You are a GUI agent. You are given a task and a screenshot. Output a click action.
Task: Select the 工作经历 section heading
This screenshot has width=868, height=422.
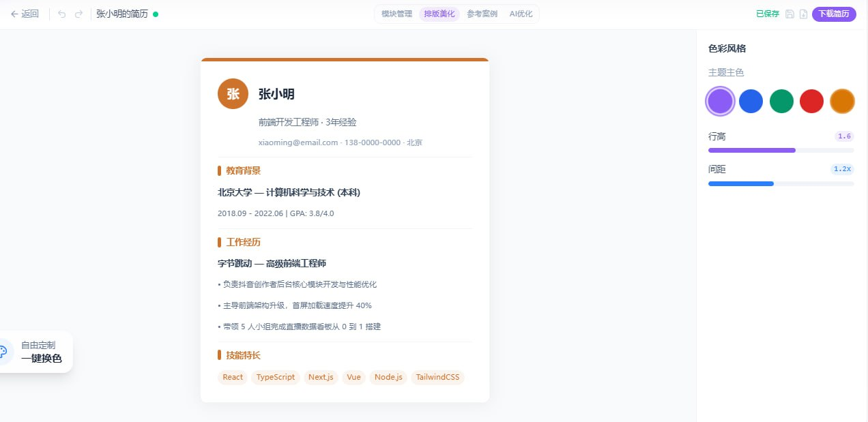tap(244, 242)
